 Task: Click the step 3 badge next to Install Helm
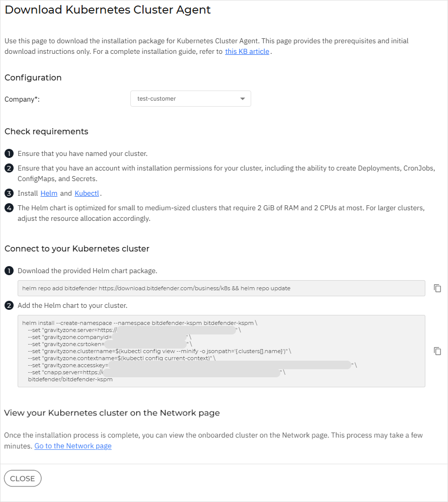pyautogui.click(x=9, y=193)
